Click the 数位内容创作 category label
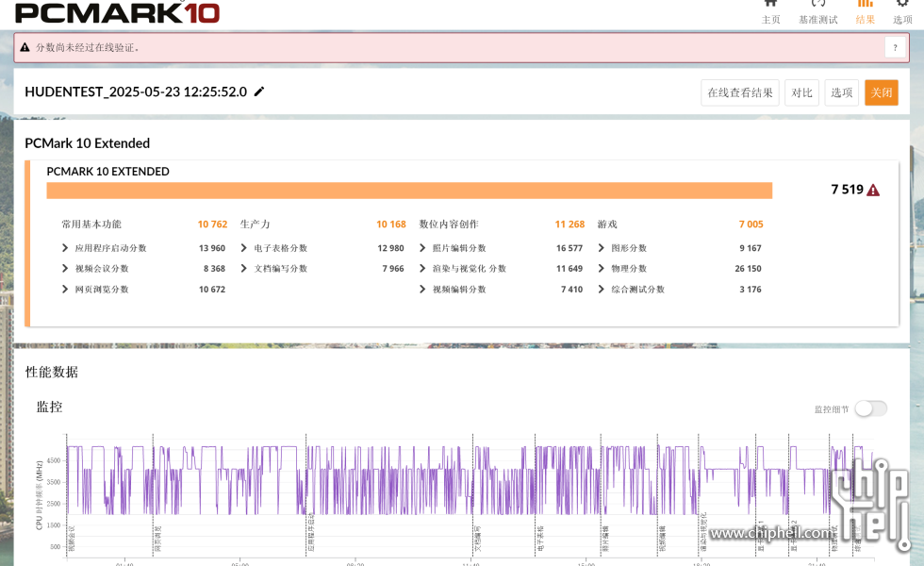Viewport: 924px width, 566px height. [x=449, y=225]
